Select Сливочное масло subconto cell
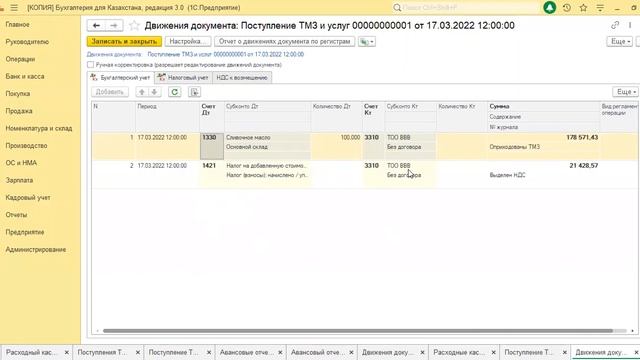Viewport: 640px width, 360px height. click(268, 138)
